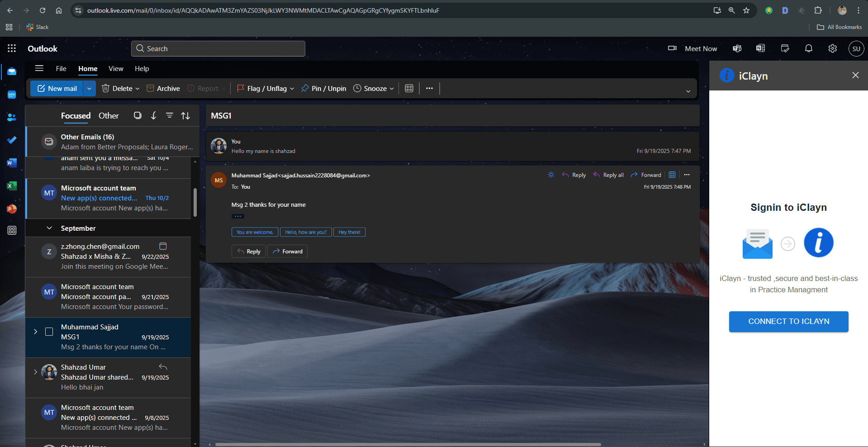Open People in the left app rail

[x=12, y=117]
